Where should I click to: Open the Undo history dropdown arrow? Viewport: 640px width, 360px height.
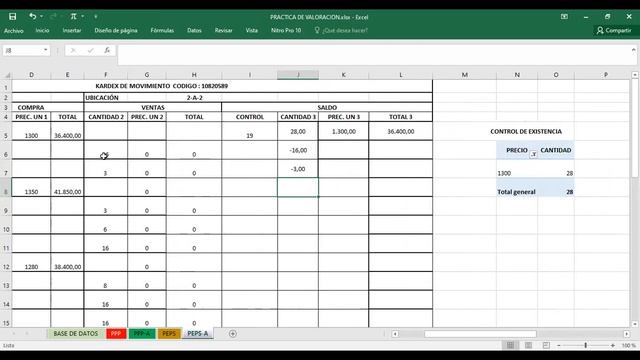point(41,16)
